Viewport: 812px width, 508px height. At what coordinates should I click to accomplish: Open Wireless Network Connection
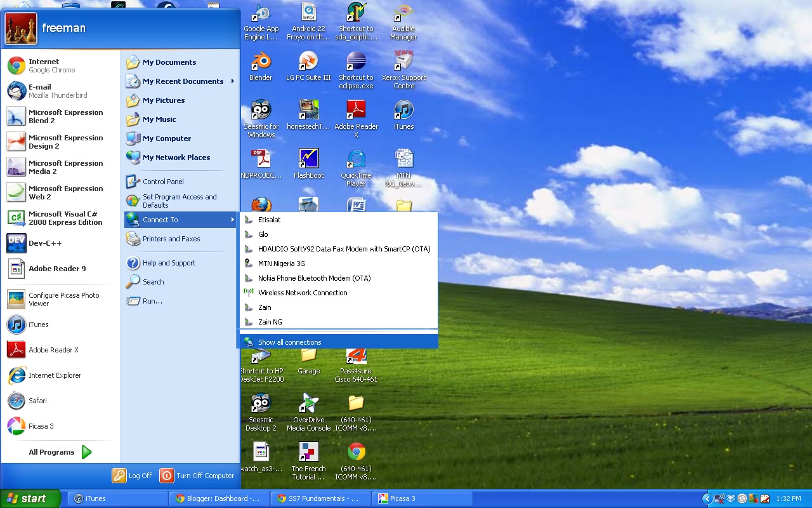tap(339, 293)
